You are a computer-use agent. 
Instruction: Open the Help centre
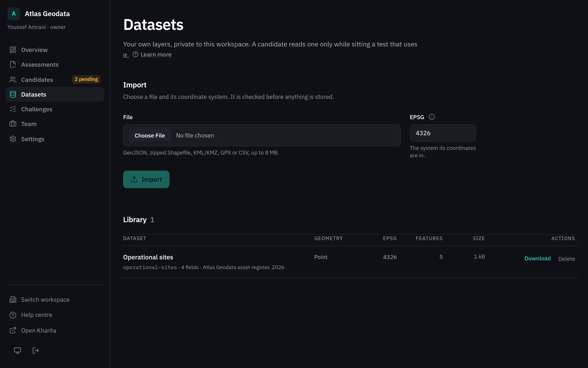55,315
